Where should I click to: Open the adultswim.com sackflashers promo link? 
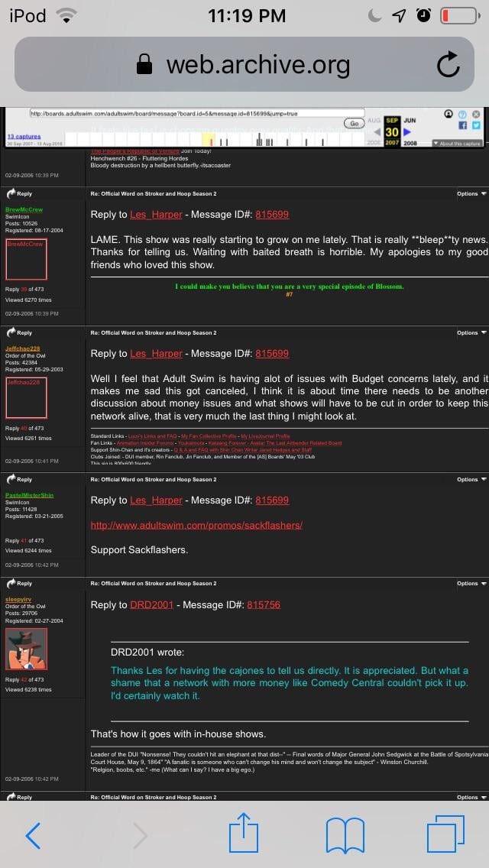[196, 526]
